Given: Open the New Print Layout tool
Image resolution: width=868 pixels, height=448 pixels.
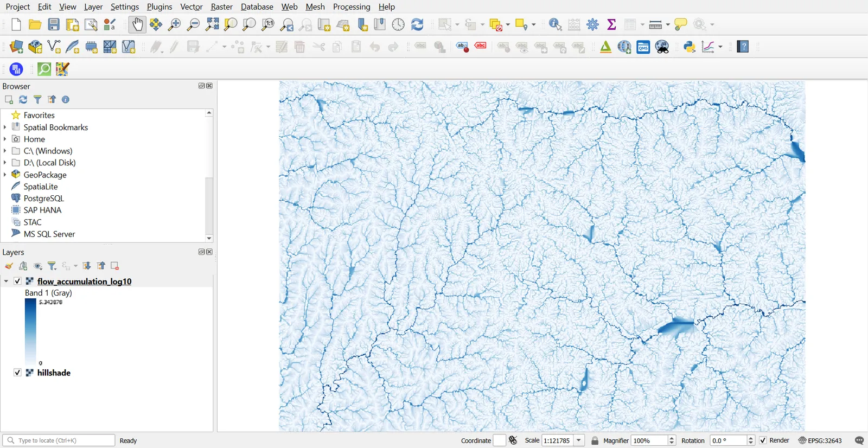Looking at the screenshot, I should pyautogui.click(x=72, y=24).
